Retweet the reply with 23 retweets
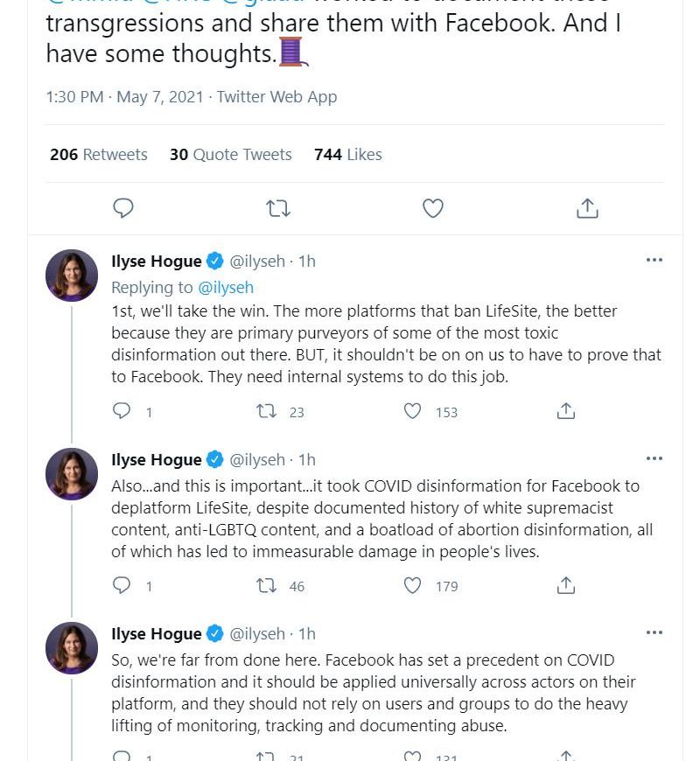The width and height of the screenshot is (700, 761). 265,411
